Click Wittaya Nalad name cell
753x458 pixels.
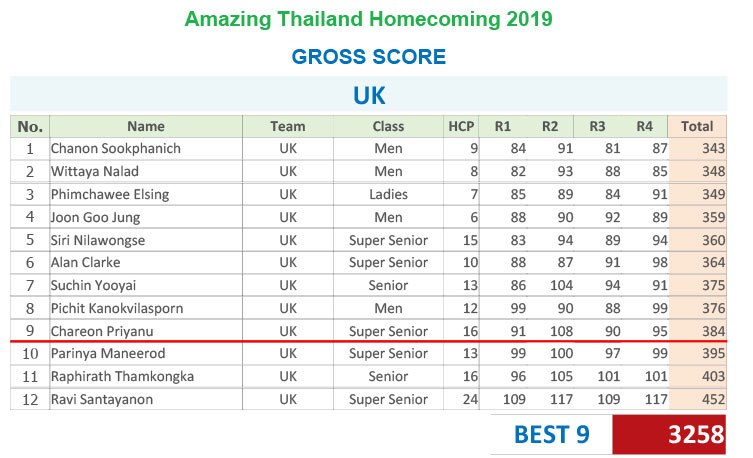coord(146,171)
